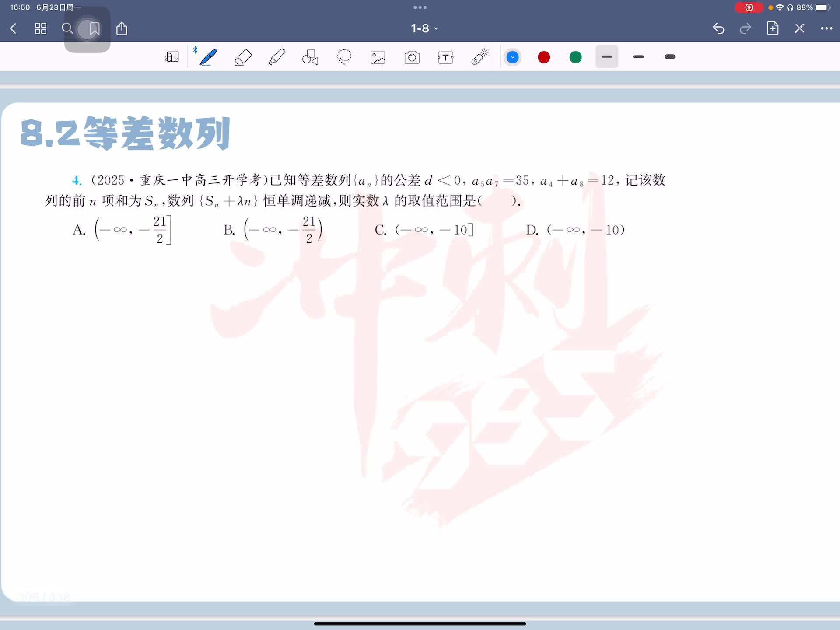Select the Text box tool

pyautogui.click(x=445, y=57)
